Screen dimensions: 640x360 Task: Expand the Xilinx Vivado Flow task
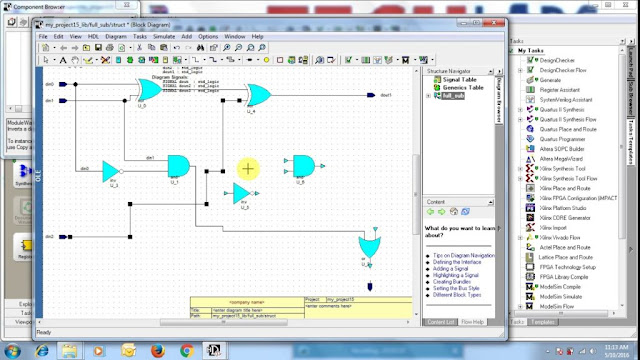tap(520, 238)
